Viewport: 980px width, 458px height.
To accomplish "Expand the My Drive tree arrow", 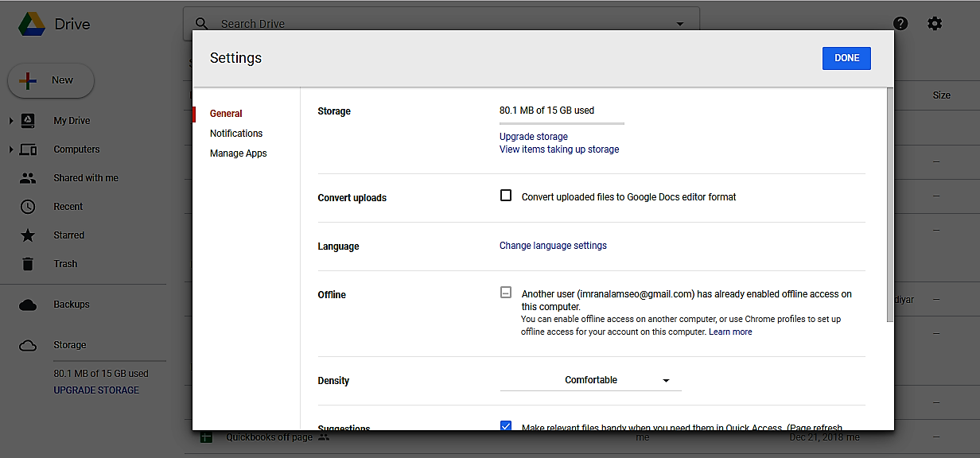I will 11,121.
